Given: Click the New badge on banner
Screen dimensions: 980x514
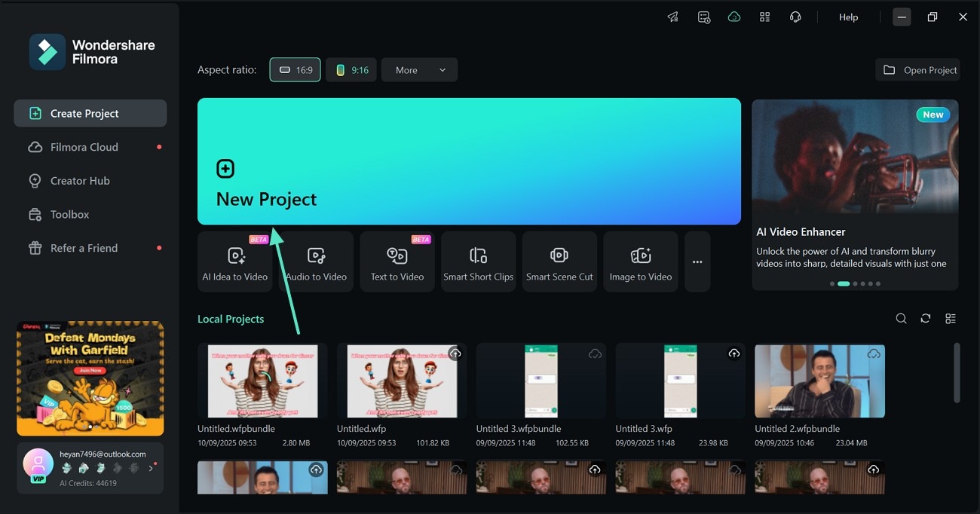Looking at the screenshot, I should click(x=933, y=115).
